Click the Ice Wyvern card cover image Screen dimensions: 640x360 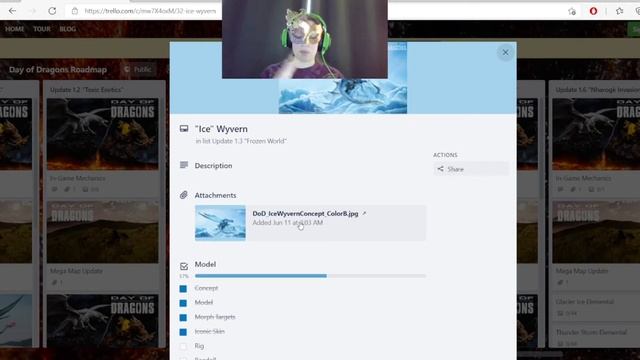click(343, 96)
